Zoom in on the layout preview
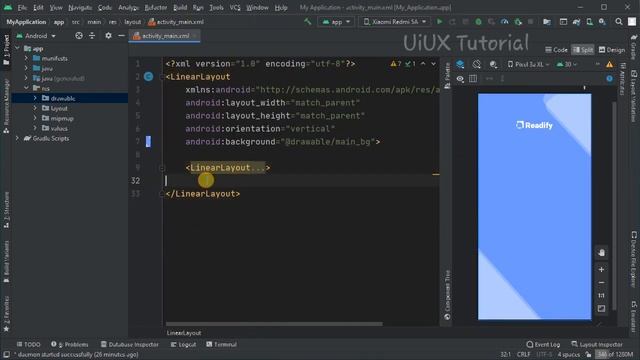Viewport: 640px width, 360px height. [601, 269]
